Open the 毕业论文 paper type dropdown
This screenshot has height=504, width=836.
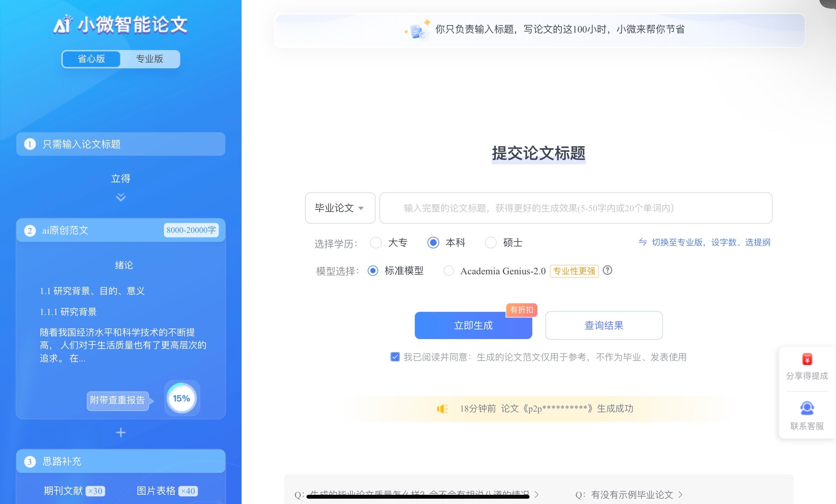(340, 208)
